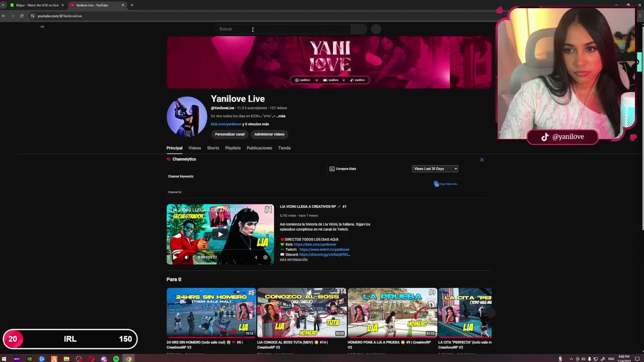
Task: Open File Explorer folder icon in taskbar
Action: pyautogui.click(x=66, y=359)
